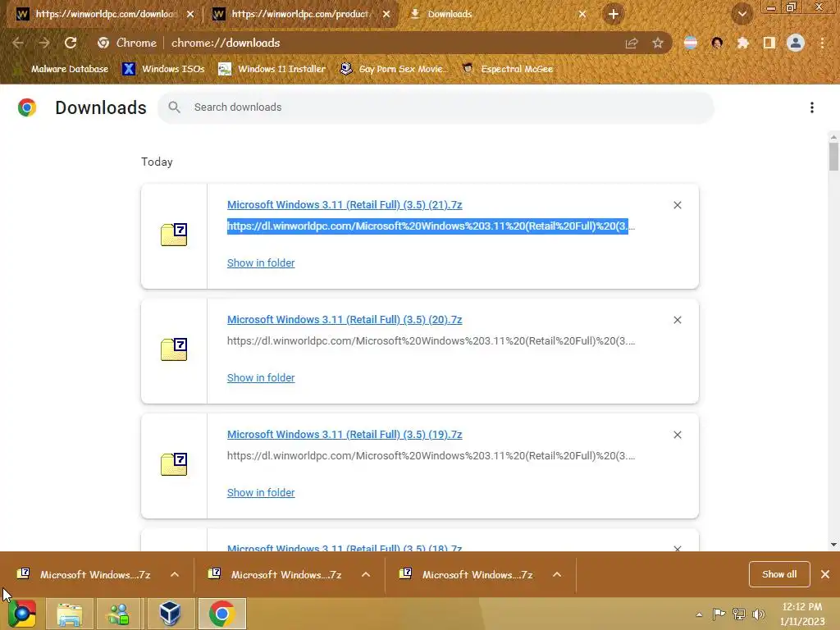Viewport: 840px width, 630px height.
Task: Open the Action Center flag tray icon
Action: coord(719,614)
